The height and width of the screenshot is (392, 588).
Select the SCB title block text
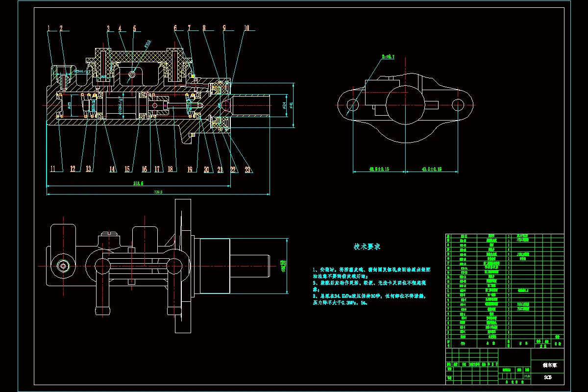(x=548, y=377)
